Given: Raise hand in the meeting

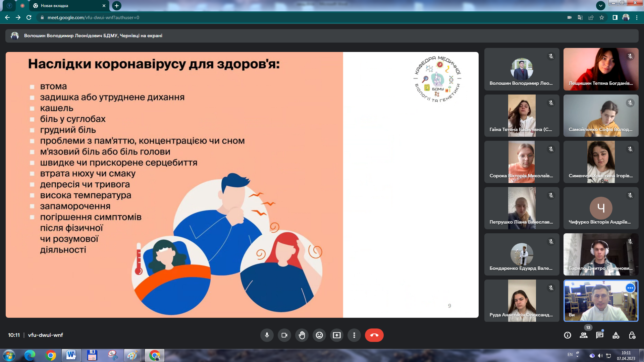Looking at the screenshot, I should coord(302,335).
